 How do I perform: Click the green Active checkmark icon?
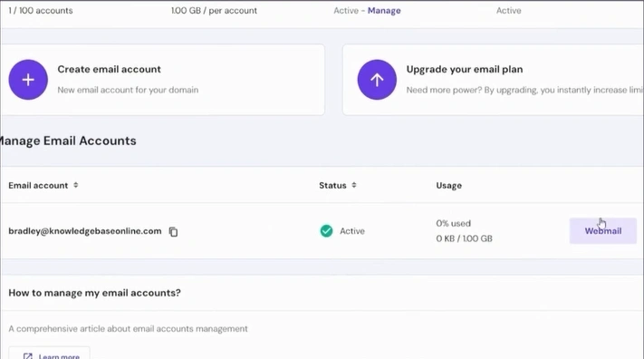pyautogui.click(x=326, y=231)
